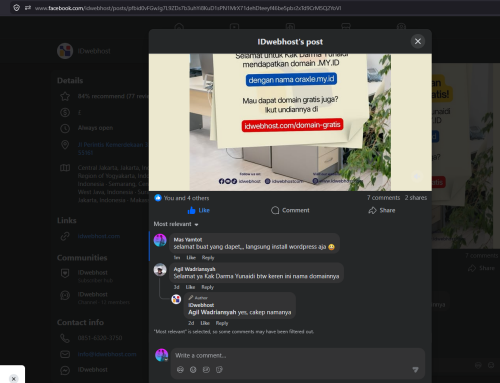The height and width of the screenshot is (383, 500).
Task: Share the post via Share button
Action: [382, 210]
